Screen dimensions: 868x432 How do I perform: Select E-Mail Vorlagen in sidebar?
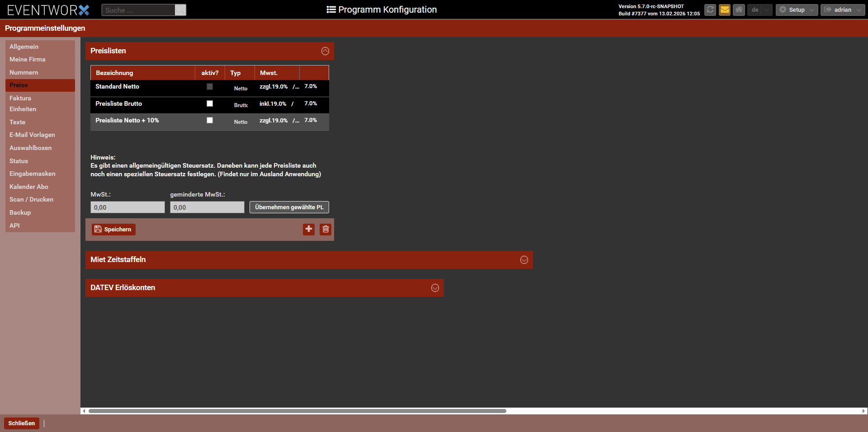pyautogui.click(x=32, y=135)
